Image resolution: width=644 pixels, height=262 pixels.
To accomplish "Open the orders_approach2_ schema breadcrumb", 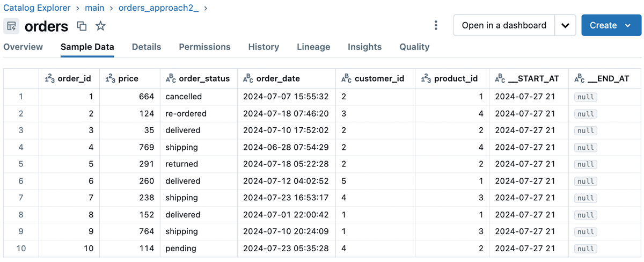I will [158, 8].
